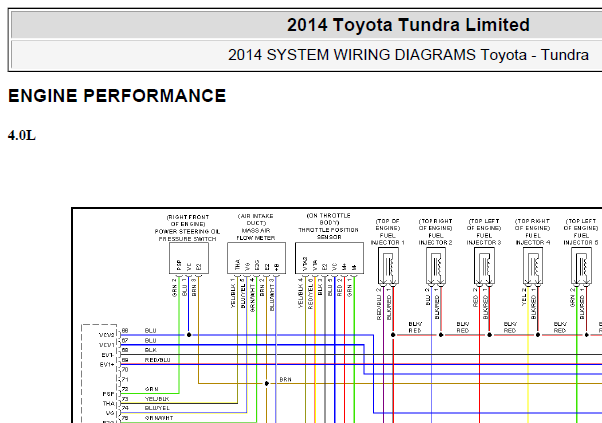Click the '4.0L' engine size heading
Image resolution: width=602 pixels, height=423 pixels.
[22, 135]
